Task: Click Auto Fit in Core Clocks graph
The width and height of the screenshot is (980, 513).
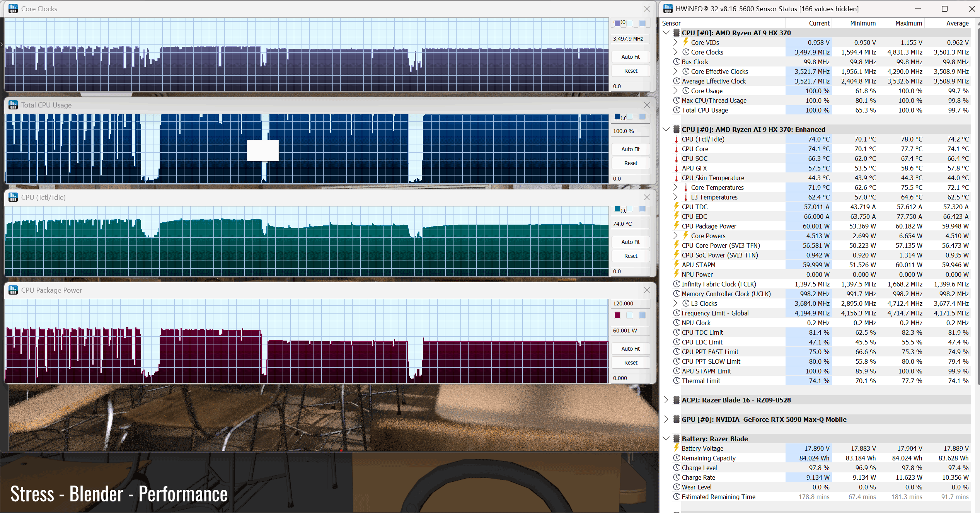Action: pos(631,57)
